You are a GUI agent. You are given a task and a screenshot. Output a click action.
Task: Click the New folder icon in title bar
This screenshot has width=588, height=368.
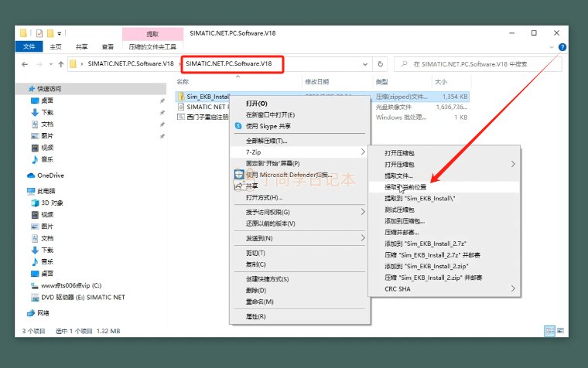(x=50, y=33)
